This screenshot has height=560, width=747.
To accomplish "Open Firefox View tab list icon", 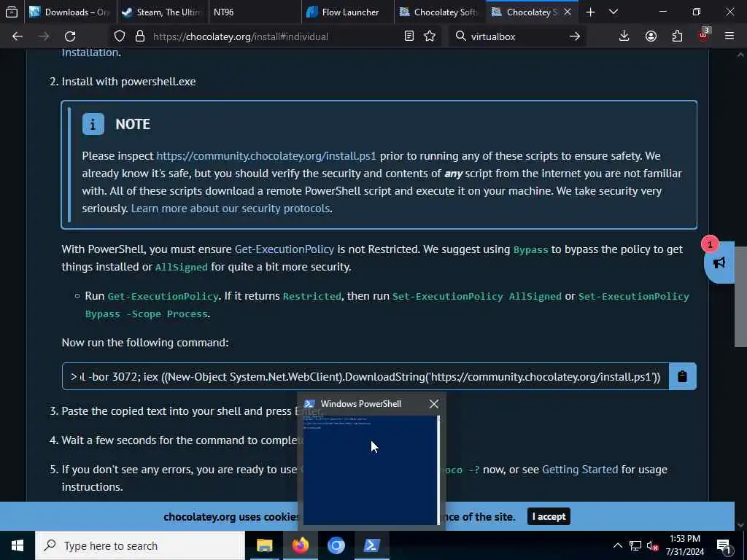I will pyautogui.click(x=12, y=12).
